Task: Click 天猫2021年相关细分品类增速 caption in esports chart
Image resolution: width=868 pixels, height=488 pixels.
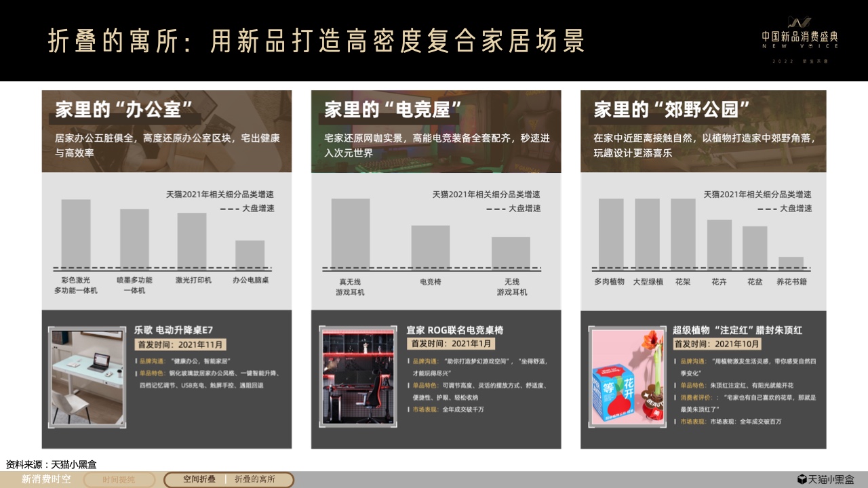Action: (x=486, y=195)
